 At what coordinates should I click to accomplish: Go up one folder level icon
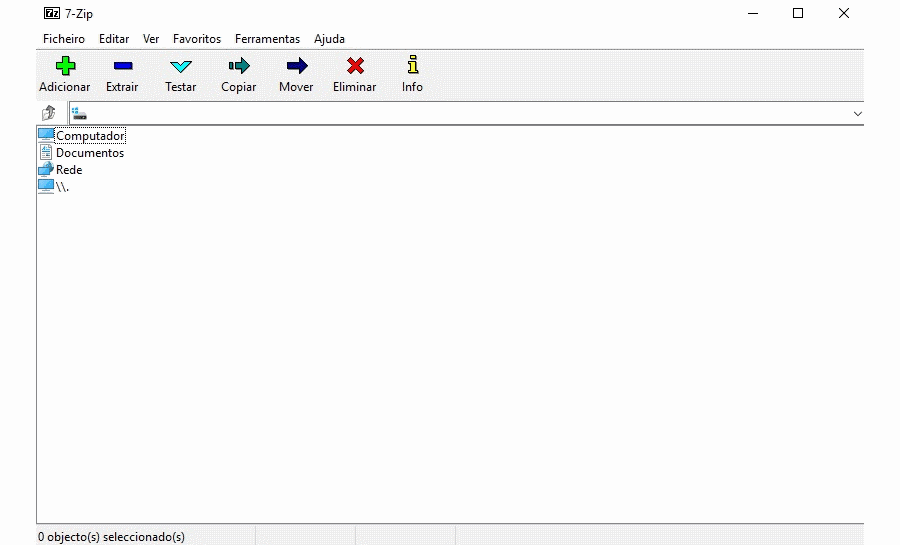[49, 113]
